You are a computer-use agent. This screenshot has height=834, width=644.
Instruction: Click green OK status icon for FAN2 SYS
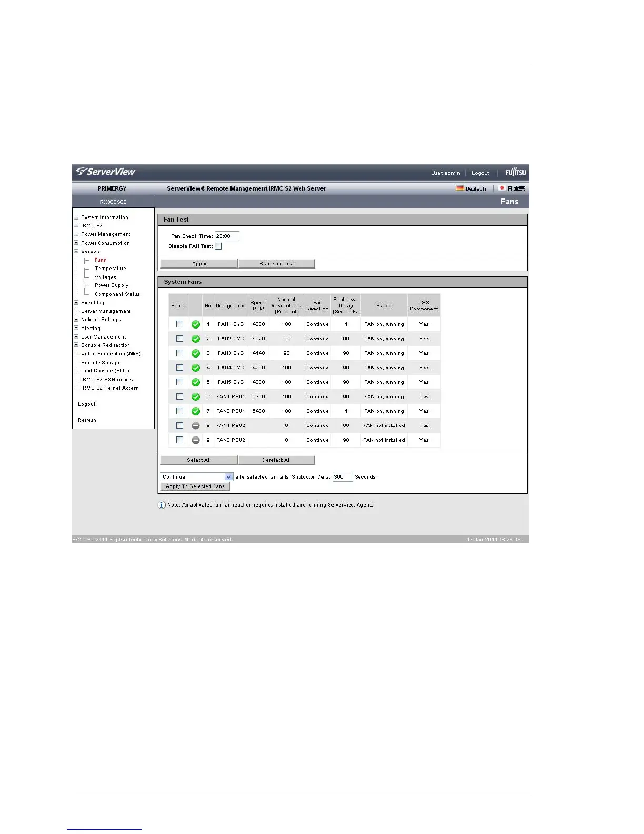point(196,339)
